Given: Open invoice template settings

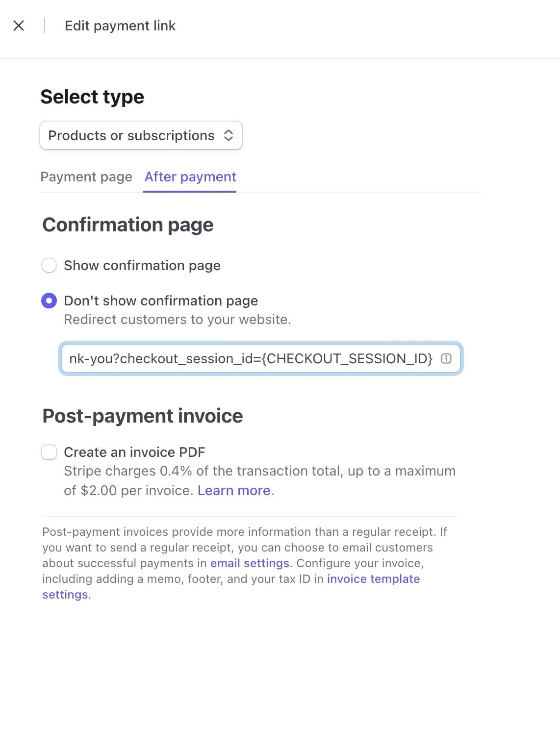Looking at the screenshot, I should pos(373,579).
